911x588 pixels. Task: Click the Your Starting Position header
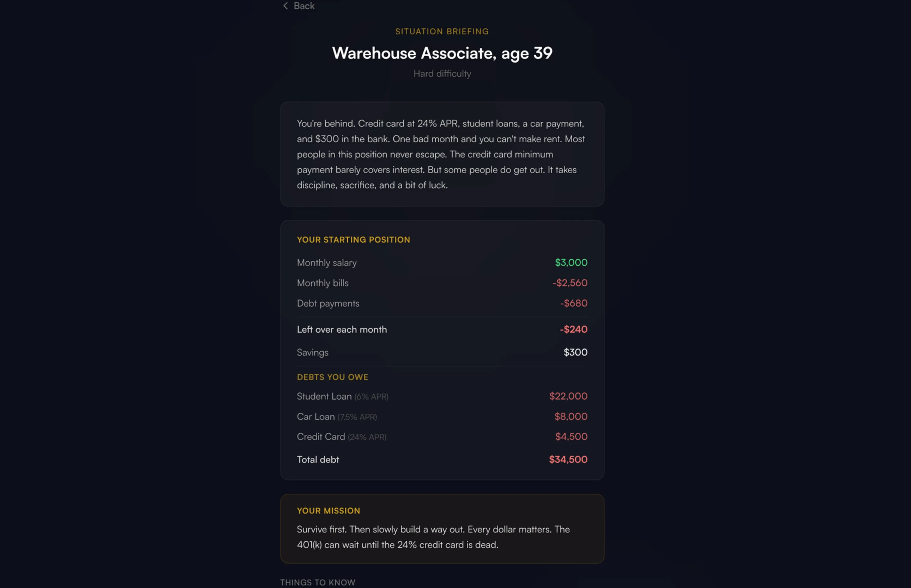tap(353, 239)
